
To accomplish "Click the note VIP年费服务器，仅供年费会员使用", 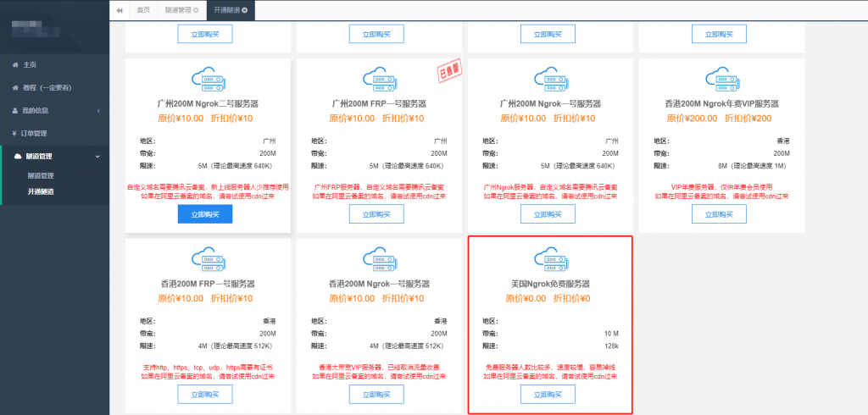I will coord(722,187).
